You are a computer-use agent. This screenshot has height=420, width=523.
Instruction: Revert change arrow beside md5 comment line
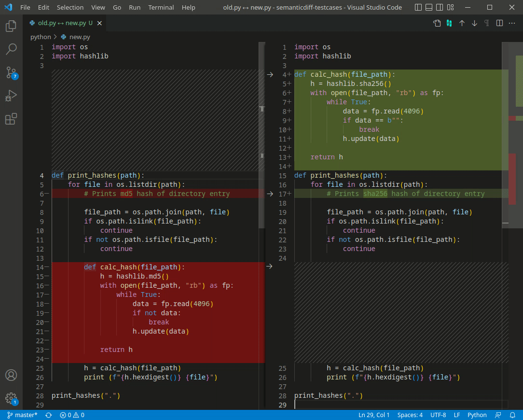click(270, 194)
